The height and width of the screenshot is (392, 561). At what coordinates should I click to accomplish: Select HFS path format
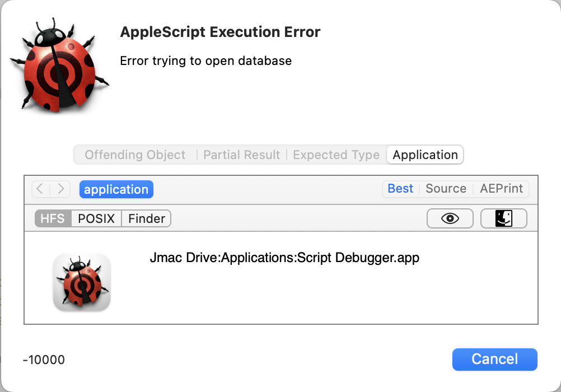(x=53, y=218)
